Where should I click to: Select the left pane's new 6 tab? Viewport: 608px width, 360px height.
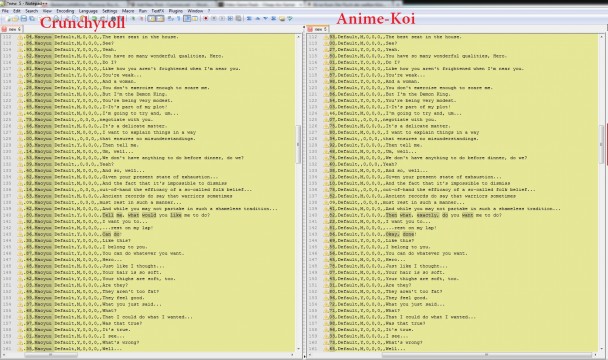click(x=12, y=29)
